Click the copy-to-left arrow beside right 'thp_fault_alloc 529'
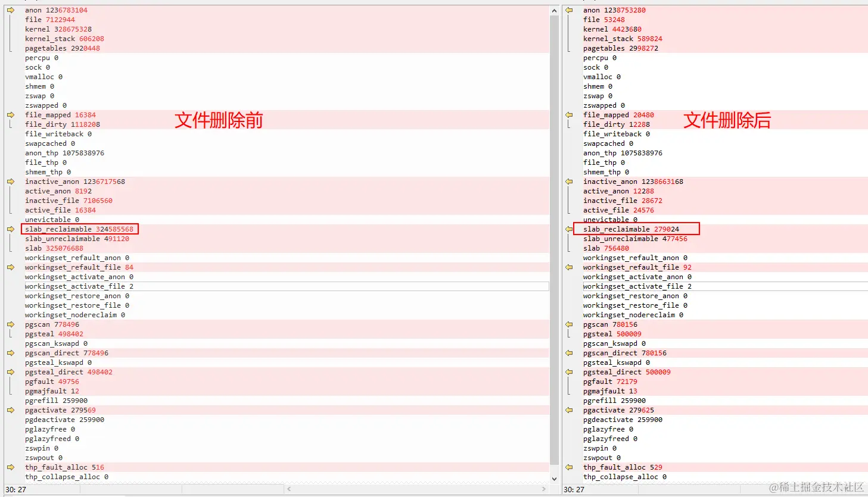The image size is (868, 497). 569,467
